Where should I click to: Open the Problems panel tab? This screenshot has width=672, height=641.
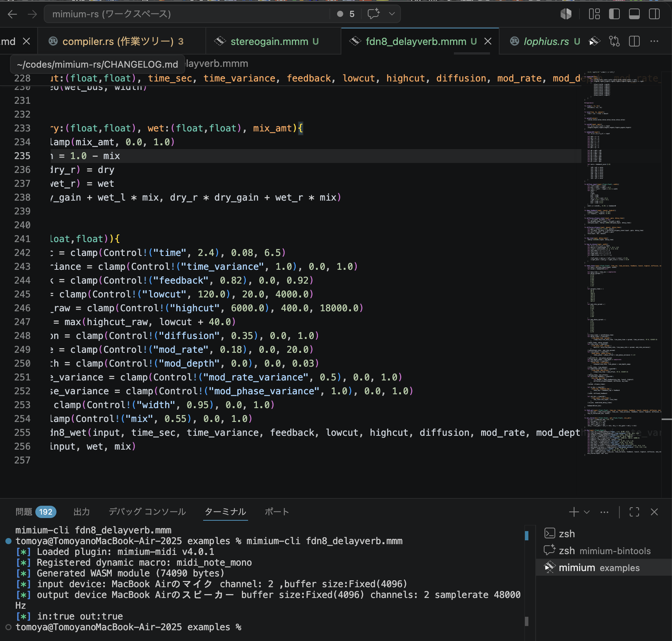[24, 512]
